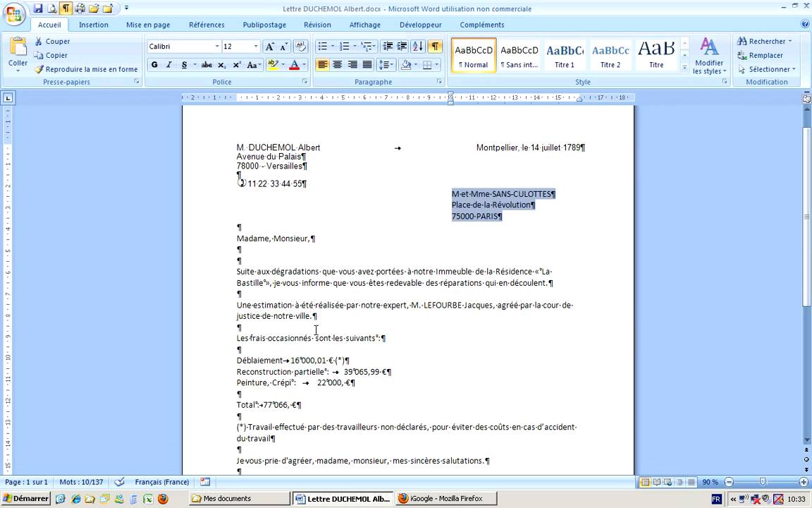Image resolution: width=812 pixels, height=508 pixels.
Task: Click shading paint bucket icon
Action: (406, 65)
